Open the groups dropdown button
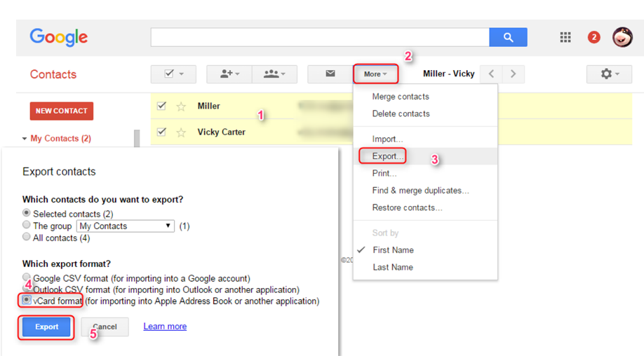The height and width of the screenshot is (356, 644). [x=274, y=74]
